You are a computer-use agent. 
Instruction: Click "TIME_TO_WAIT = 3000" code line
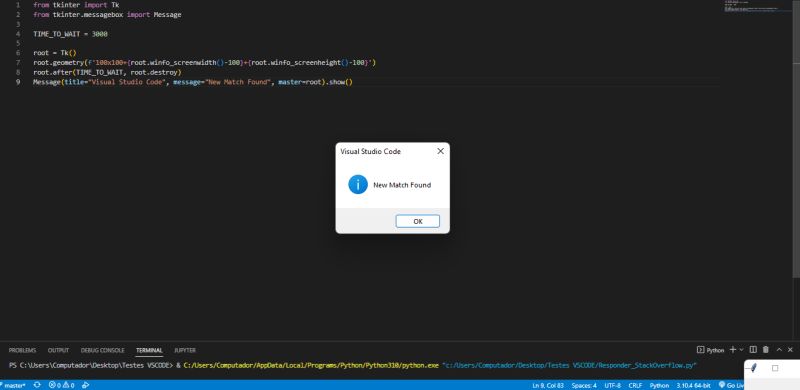click(x=70, y=34)
